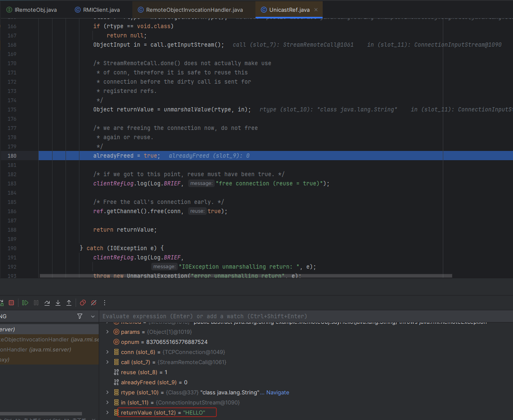513x420 pixels.
Task: Open the RemoteObjectInvocationHandler.java tab
Action: pos(194,10)
